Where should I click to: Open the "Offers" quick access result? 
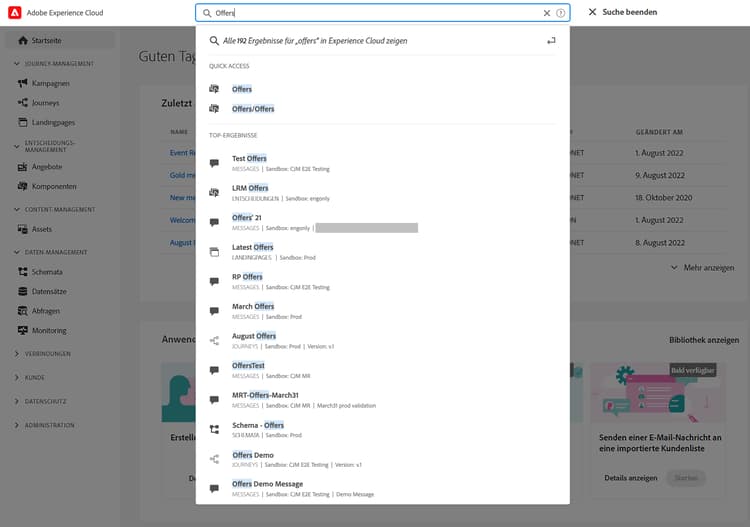click(x=242, y=89)
